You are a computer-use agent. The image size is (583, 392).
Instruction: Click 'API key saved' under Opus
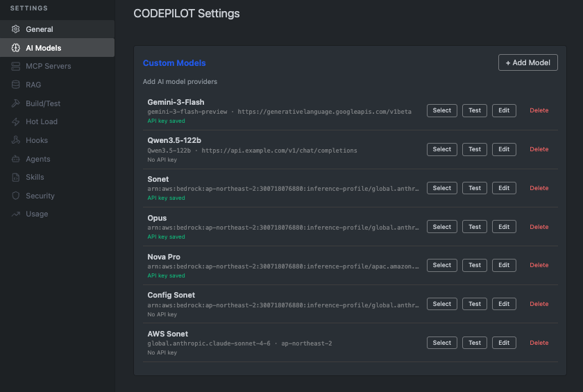tap(166, 237)
